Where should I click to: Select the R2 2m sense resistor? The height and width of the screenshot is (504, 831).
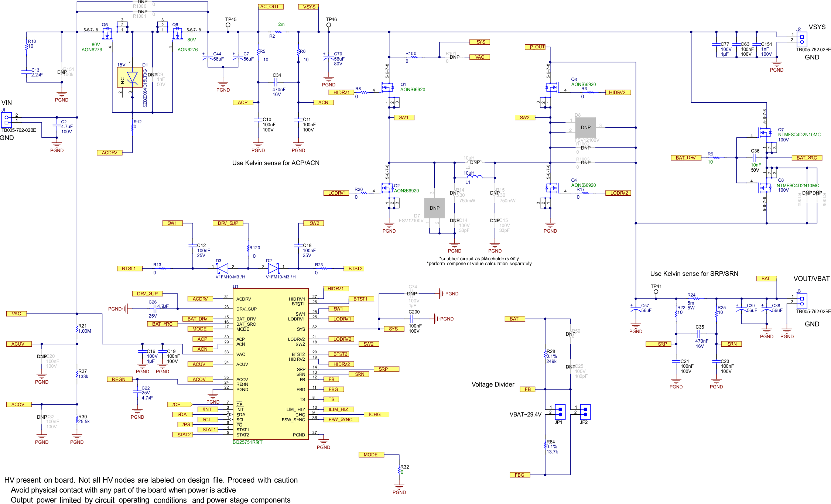click(x=278, y=32)
